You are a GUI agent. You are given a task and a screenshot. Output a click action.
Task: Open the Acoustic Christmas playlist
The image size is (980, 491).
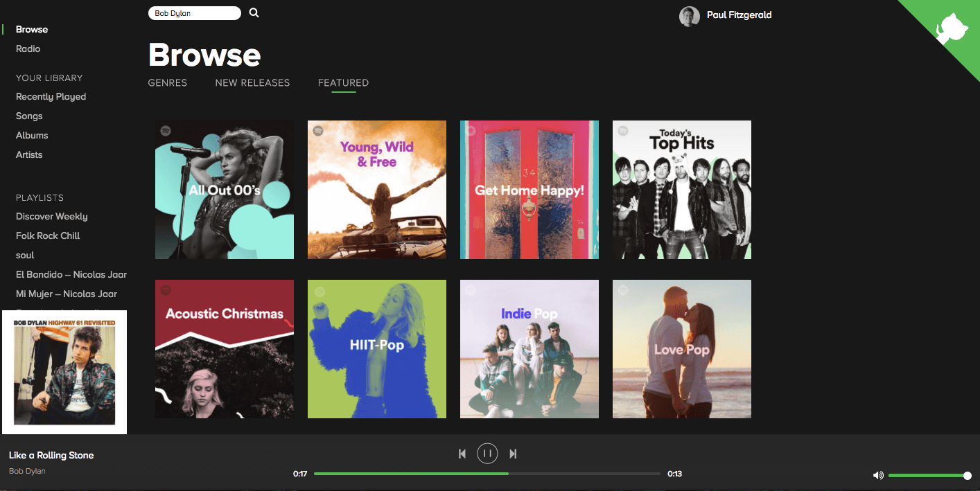point(225,349)
